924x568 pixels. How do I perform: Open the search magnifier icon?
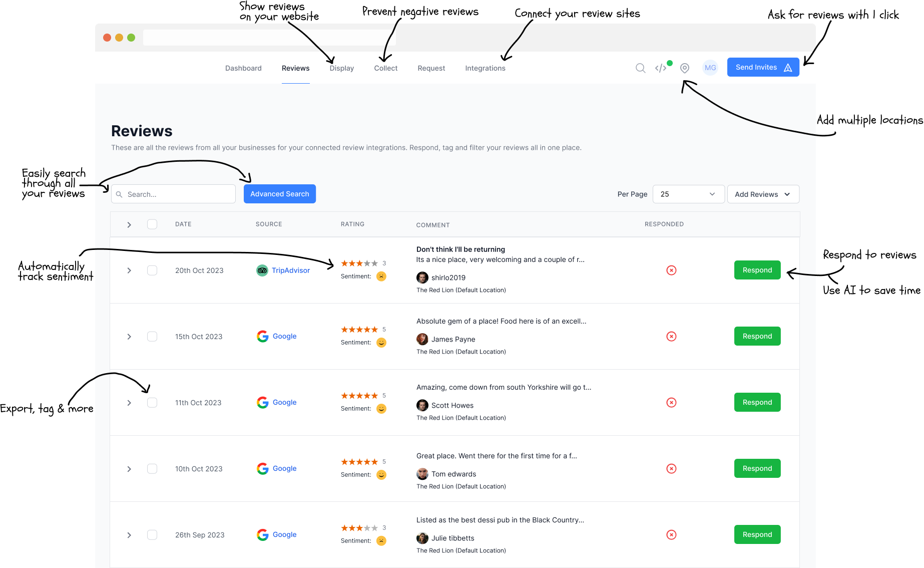[641, 68]
